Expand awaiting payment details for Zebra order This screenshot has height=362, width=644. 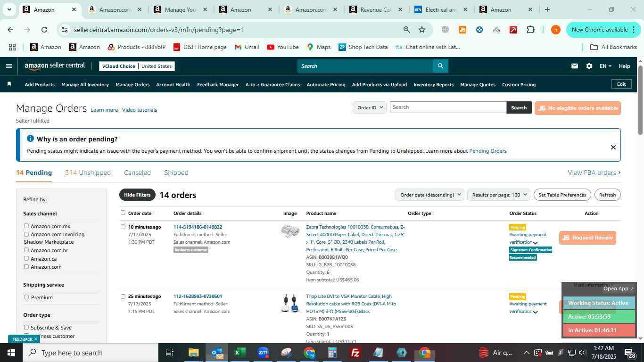[536, 243]
